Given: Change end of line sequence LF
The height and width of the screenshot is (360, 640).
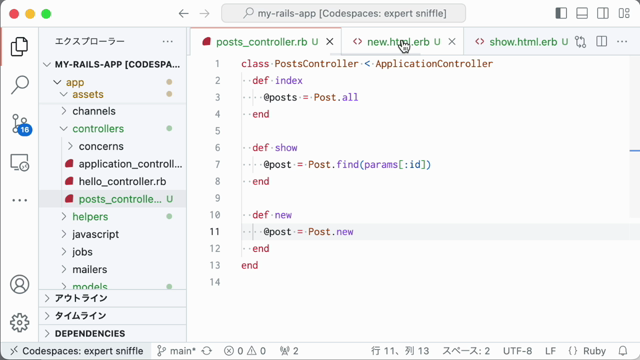Looking at the screenshot, I should (550, 351).
